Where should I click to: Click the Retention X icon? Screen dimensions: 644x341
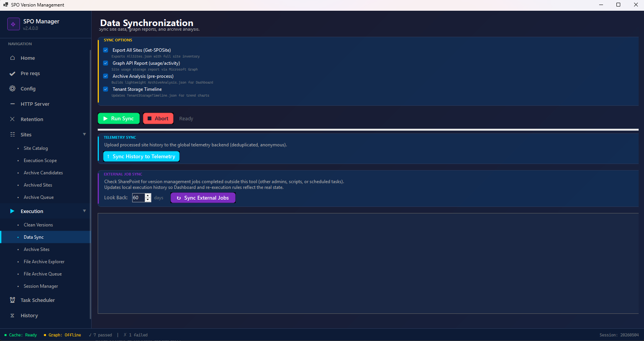pyautogui.click(x=12, y=119)
